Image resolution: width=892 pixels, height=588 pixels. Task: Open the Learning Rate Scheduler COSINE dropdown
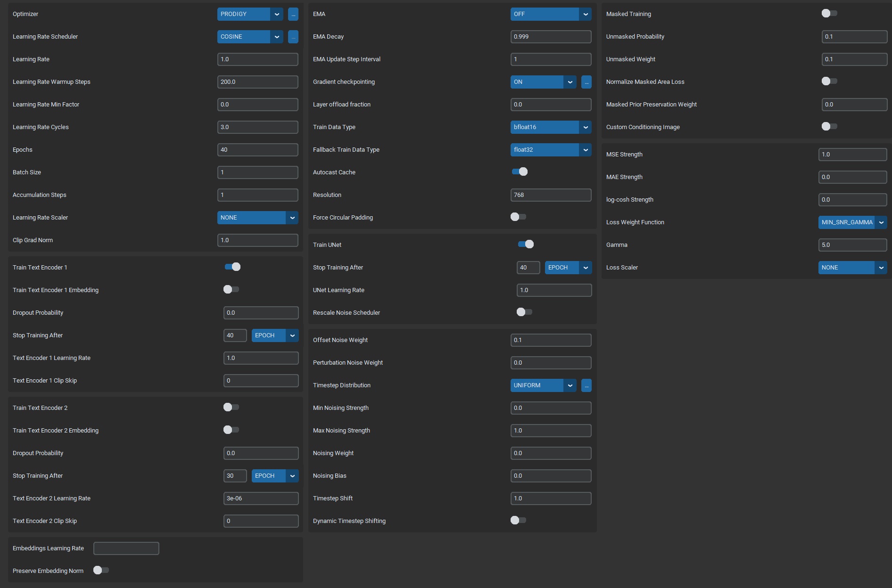click(250, 37)
